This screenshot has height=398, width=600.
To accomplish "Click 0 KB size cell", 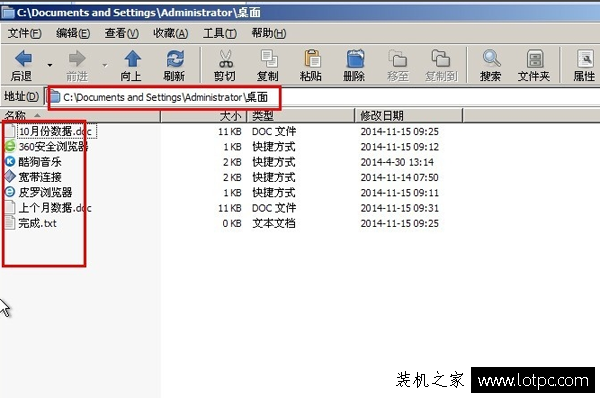I will point(232,223).
